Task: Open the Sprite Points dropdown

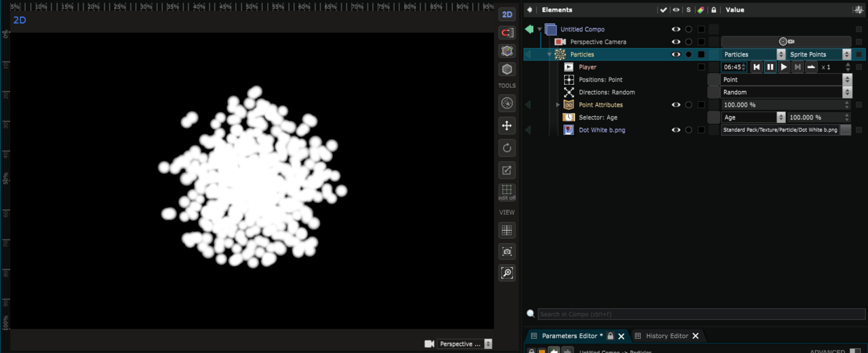Action: pos(819,54)
